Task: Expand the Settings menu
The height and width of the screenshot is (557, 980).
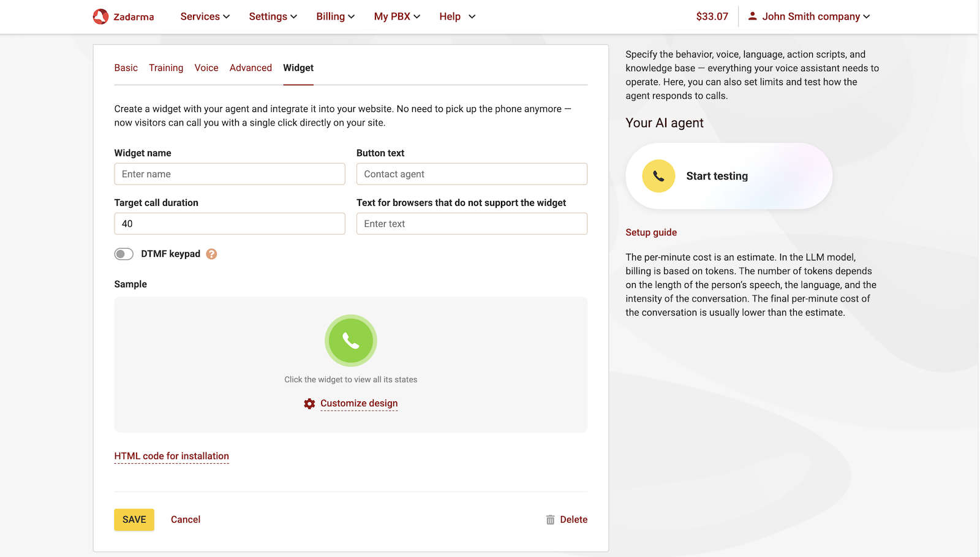Action: click(x=273, y=17)
